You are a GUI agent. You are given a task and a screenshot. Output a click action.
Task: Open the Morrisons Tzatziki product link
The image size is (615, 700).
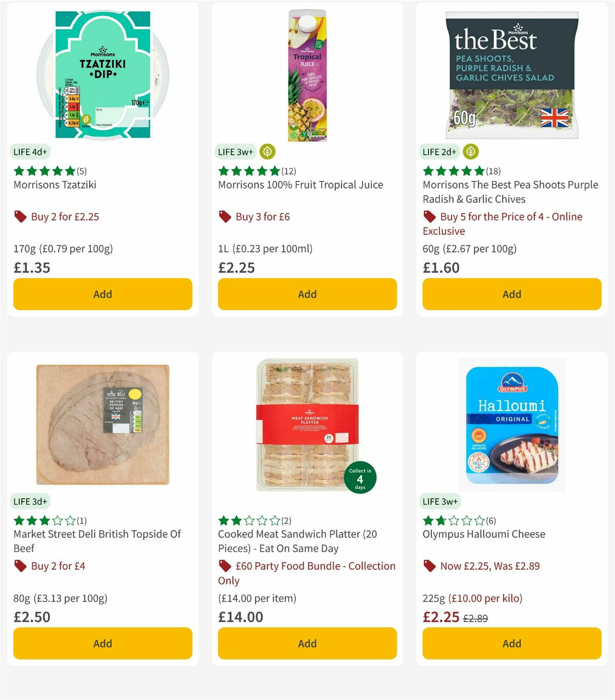coord(54,185)
